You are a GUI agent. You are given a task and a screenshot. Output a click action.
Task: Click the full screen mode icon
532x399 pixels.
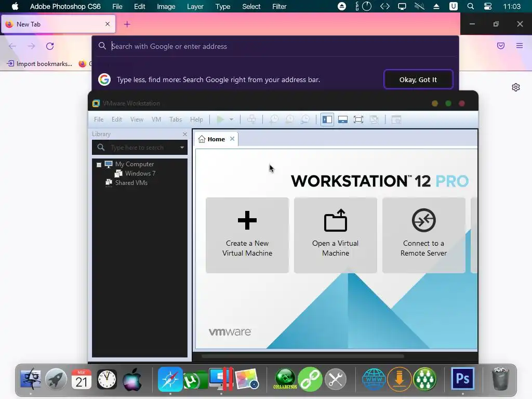pyautogui.click(x=358, y=119)
